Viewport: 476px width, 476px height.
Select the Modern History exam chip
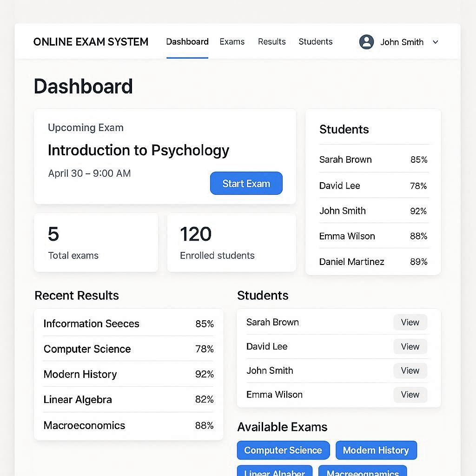coord(376,450)
